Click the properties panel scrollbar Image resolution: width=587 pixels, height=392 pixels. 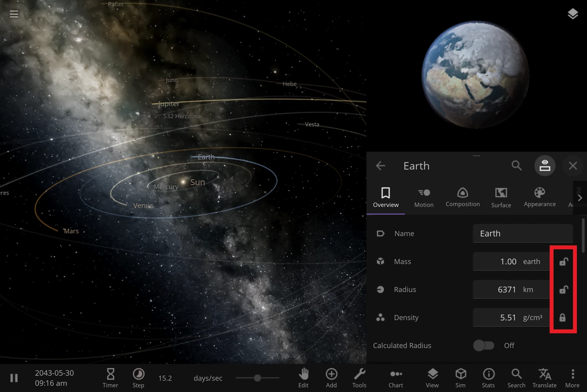point(583,235)
